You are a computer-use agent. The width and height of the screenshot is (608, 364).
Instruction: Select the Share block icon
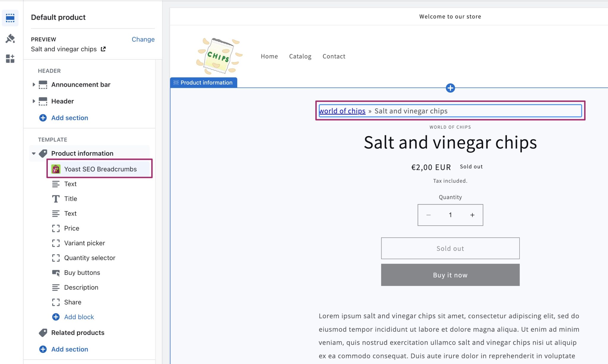(56, 302)
